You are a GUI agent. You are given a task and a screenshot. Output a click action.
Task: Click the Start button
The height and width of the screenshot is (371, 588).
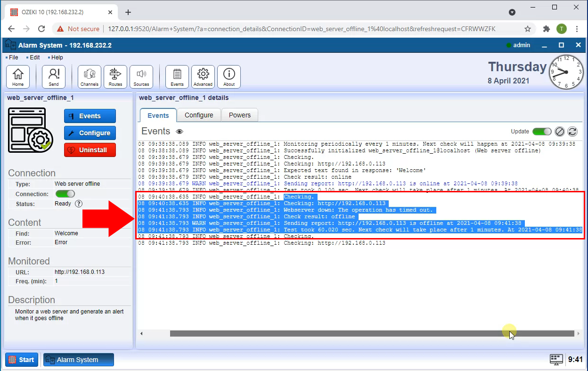coord(22,360)
